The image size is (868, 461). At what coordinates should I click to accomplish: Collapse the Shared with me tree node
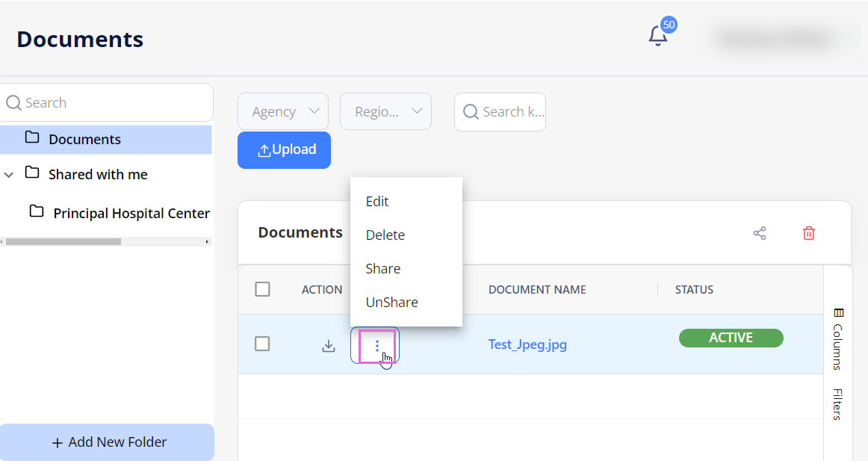point(9,175)
